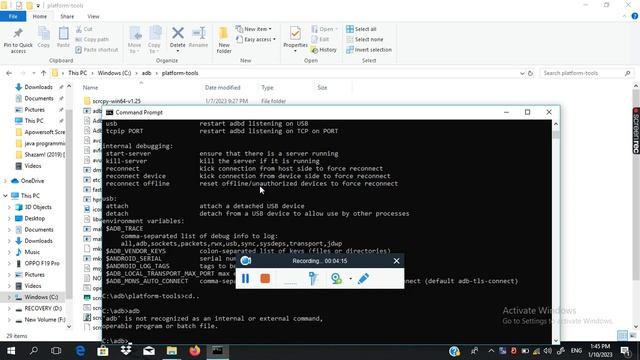The image size is (640, 360).
Task: Click Command Prompt title bar icon
Action: pyautogui.click(x=109, y=112)
